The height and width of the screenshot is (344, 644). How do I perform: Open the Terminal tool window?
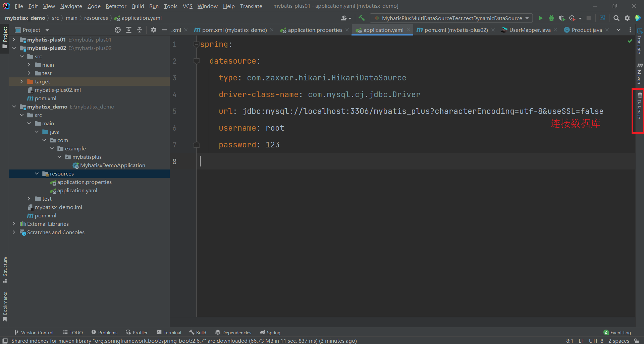(x=169, y=332)
